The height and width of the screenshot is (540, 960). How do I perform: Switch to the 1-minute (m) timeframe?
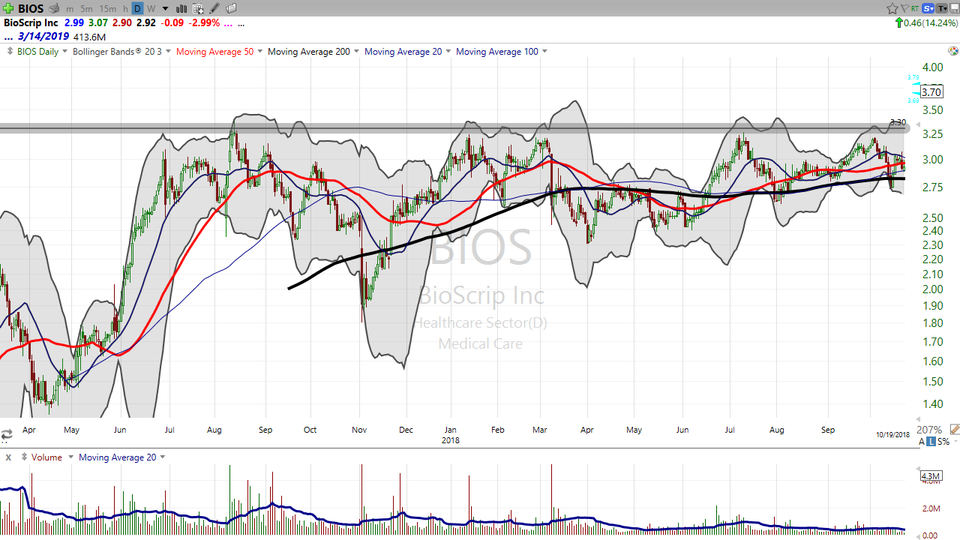coord(70,9)
